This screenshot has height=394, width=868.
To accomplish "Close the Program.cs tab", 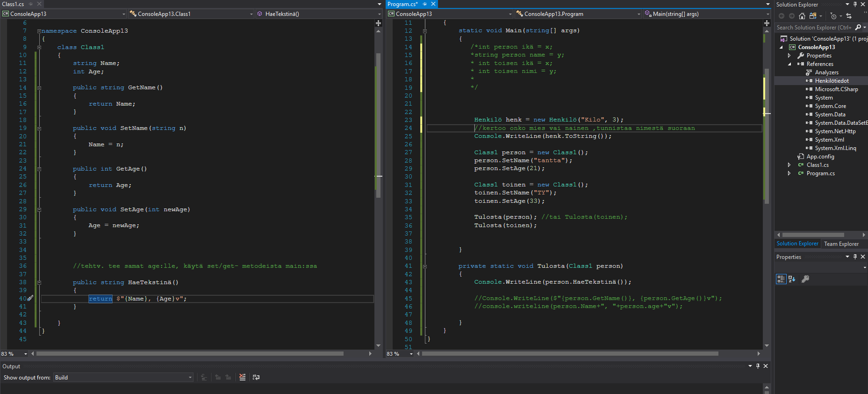I will [x=433, y=4].
